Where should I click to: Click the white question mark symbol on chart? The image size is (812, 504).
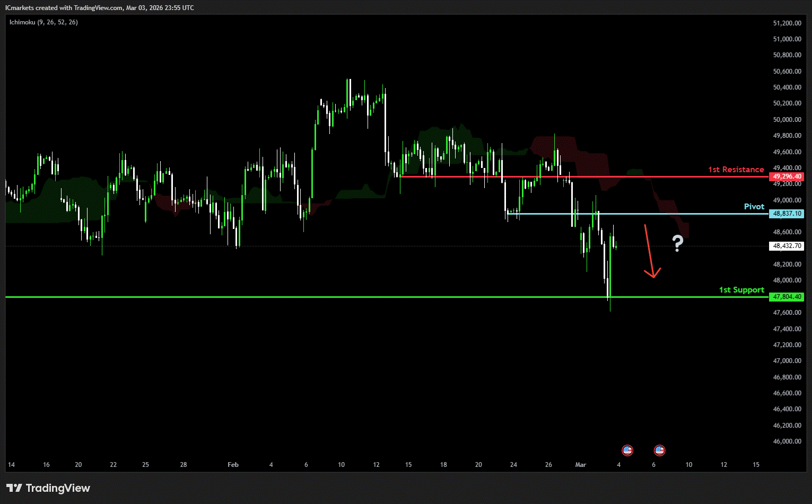pyautogui.click(x=677, y=243)
